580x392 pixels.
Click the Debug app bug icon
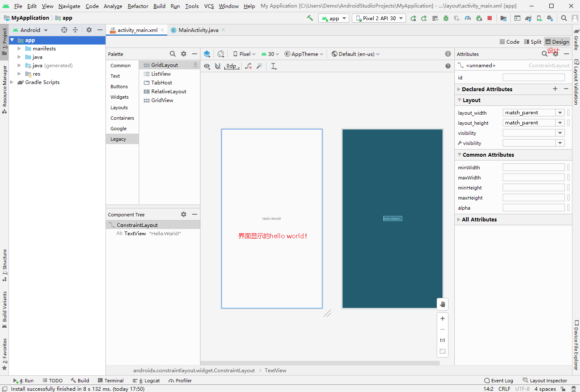pos(446,18)
